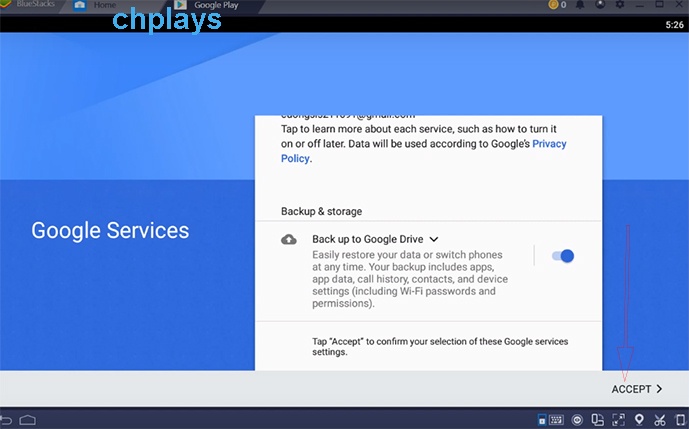Screen dimensions: 689x429
Task: Toggle Back up to Google Drive switch
Action: point(563,256)
